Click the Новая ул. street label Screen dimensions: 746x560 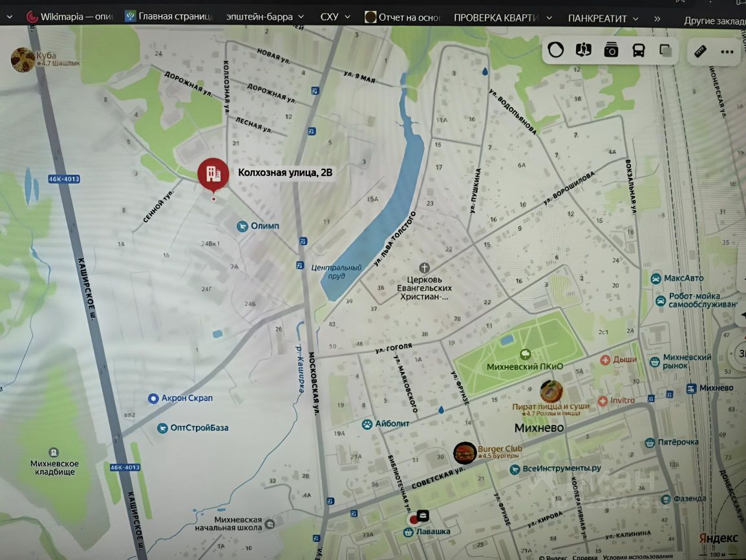(x=273, y=56)
